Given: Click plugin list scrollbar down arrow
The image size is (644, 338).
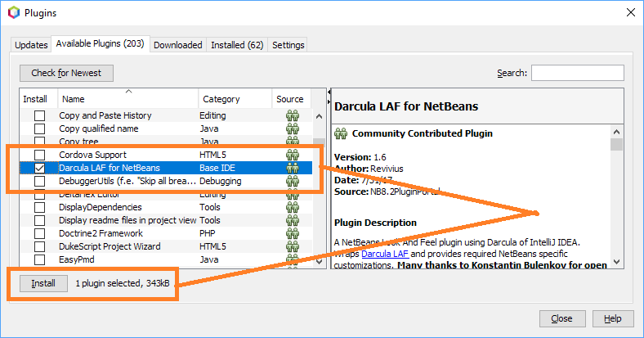Looking at the screenshot, I should 319,261.
